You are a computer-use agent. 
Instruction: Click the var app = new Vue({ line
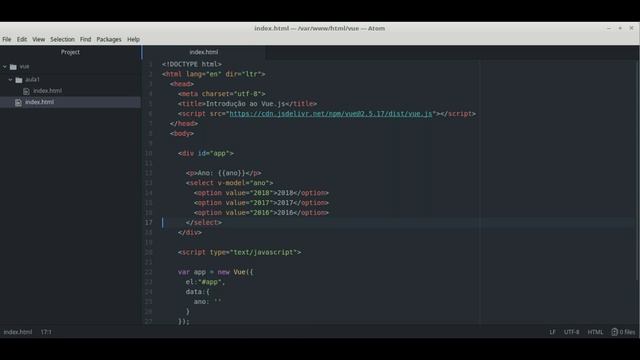point(216,272)
